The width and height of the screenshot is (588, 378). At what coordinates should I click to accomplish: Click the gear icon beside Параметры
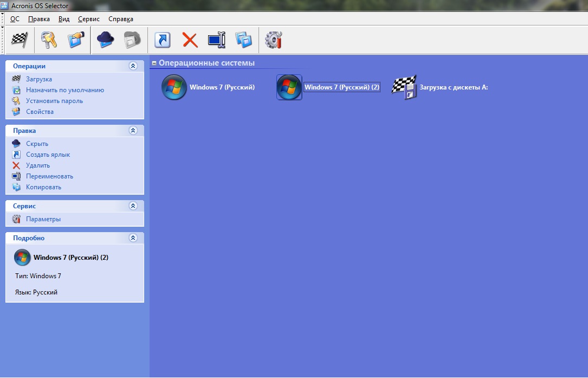tap(16, 219)
